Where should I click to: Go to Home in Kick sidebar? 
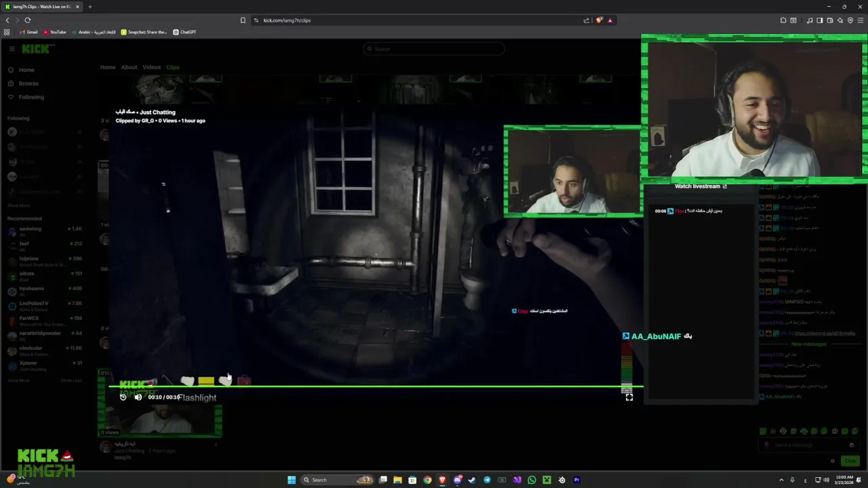22,70
